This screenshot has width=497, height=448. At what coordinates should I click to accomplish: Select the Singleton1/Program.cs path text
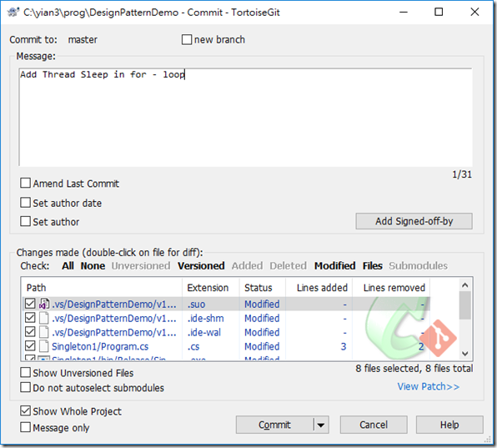point(100,346)
